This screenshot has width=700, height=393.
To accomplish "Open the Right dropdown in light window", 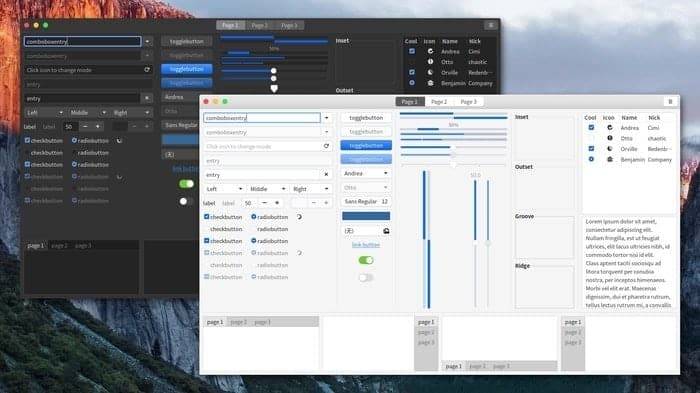I will pos(310,189).
